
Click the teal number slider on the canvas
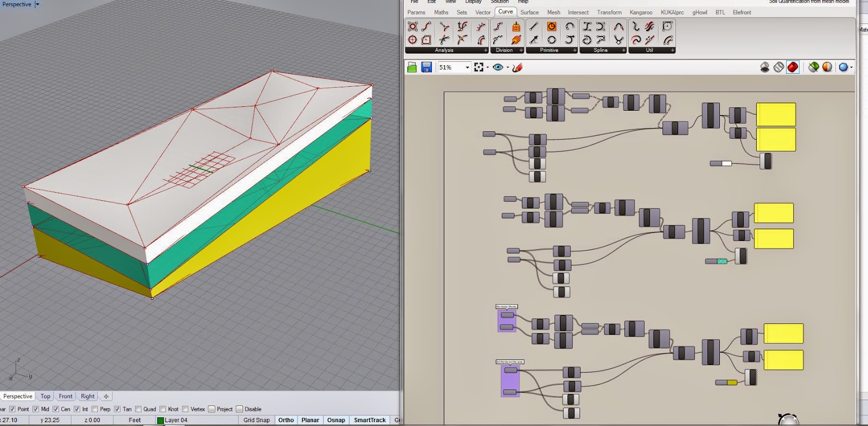[x=716, y=261]
